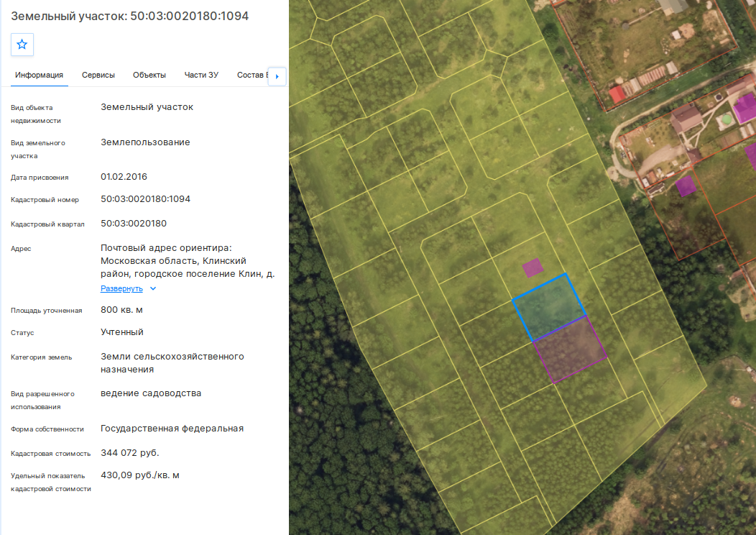Select the Части ЗУ tab
This screenshot has width=756, height=535.
tap(201, 76)
